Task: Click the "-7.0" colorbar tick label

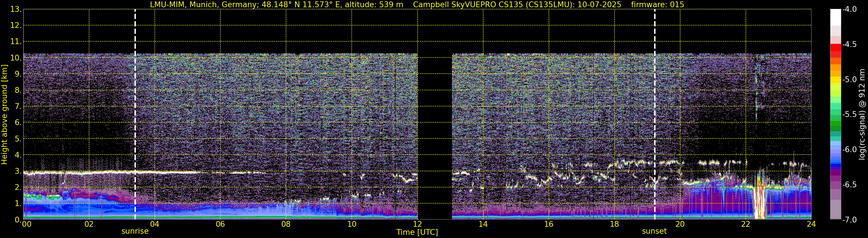Action: coord(850,220)
